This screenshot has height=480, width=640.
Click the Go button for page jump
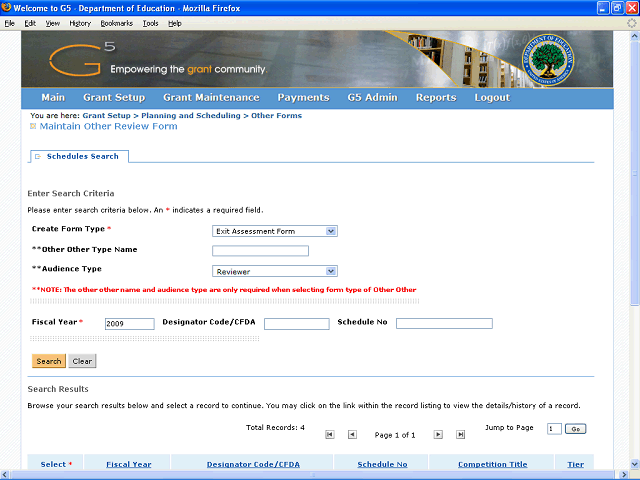pos(576,429)
